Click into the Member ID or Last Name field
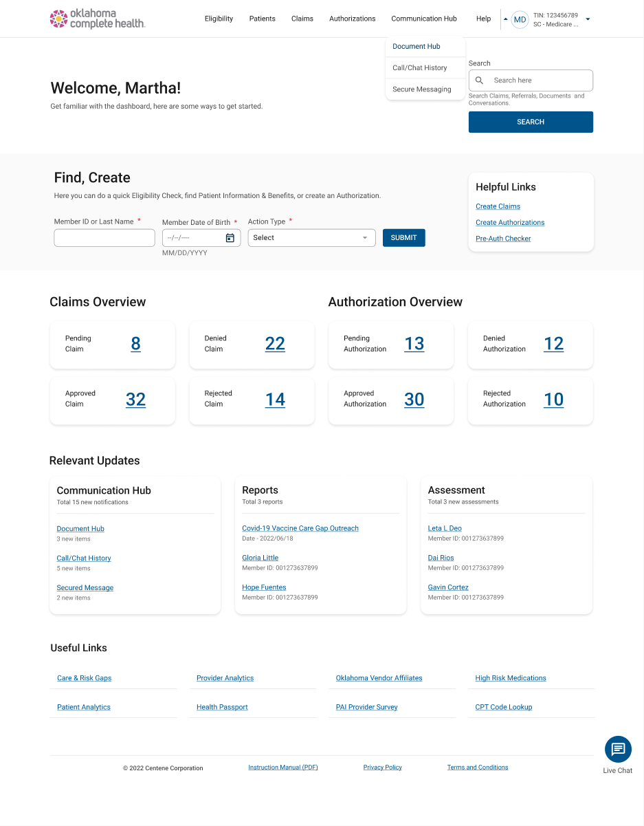 (x=104, y=238)
